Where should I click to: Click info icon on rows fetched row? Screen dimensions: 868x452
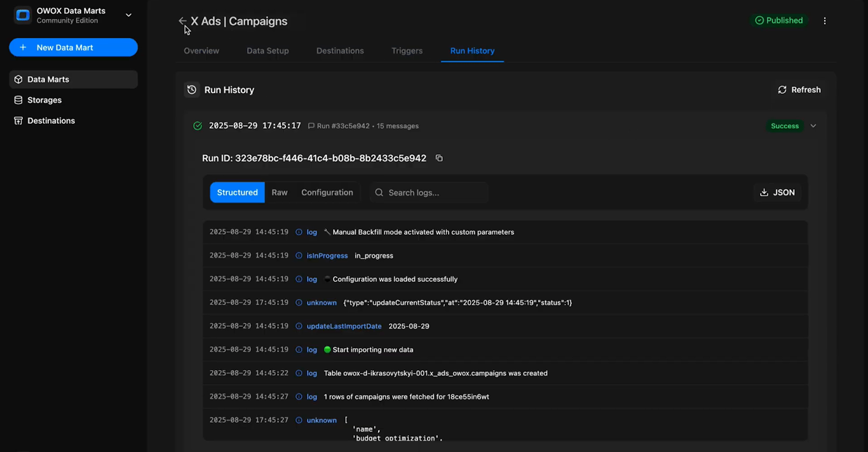click(299, 397)
